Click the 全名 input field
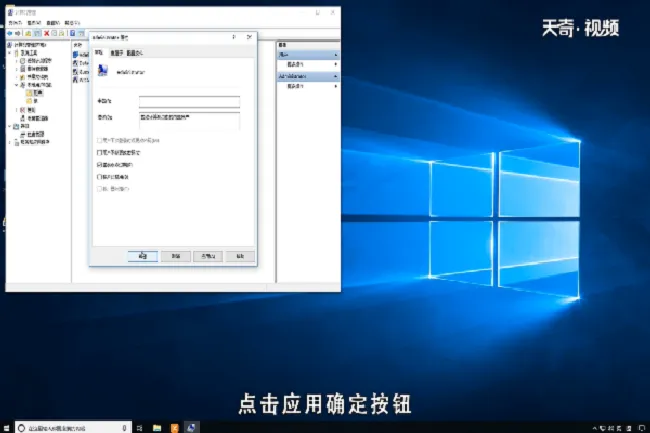The height and width of the screenshot is (433, 650). tap(189, 102)
